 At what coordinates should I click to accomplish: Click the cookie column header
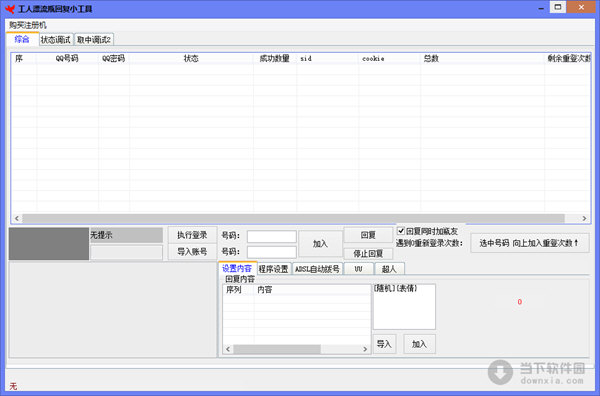(390, 59)
